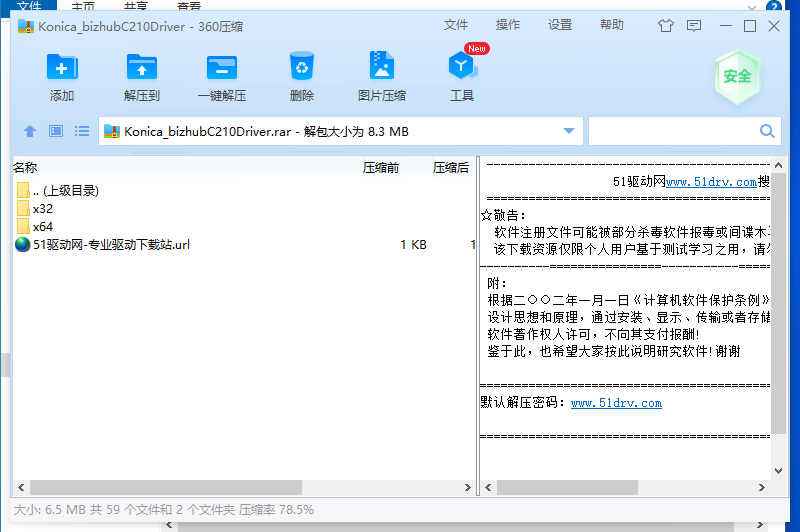Viewport: 800px width, 532px height.
Task: Click the 删除 trash bin icon
Action: click(x=302, y=66)
